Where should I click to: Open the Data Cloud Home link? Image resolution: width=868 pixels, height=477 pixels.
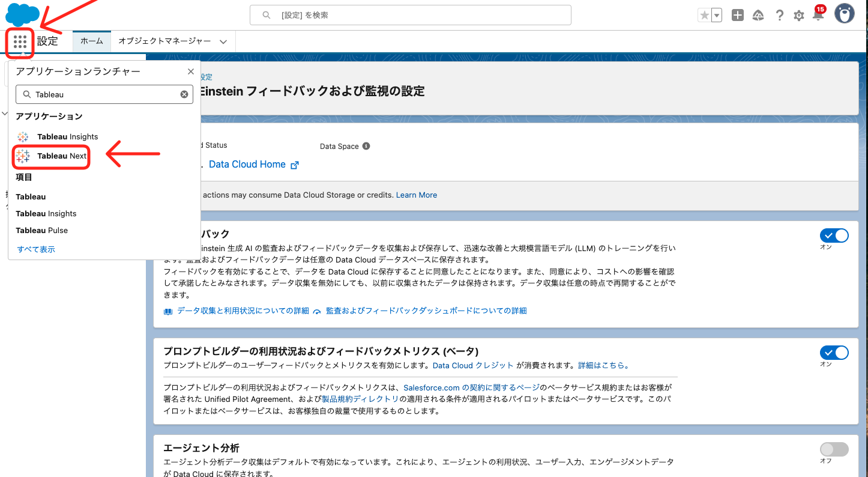point(247,165)
